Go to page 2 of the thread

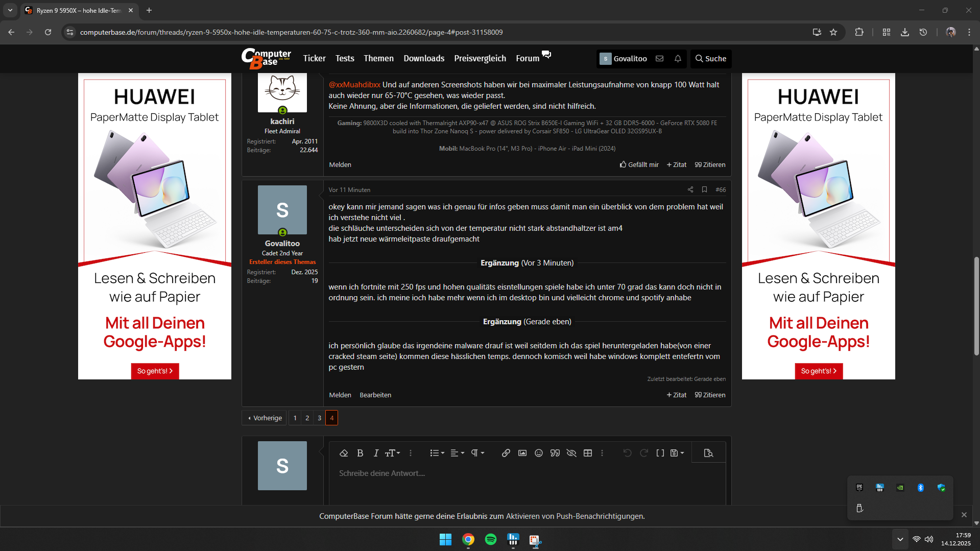click(x=307, y=418)
